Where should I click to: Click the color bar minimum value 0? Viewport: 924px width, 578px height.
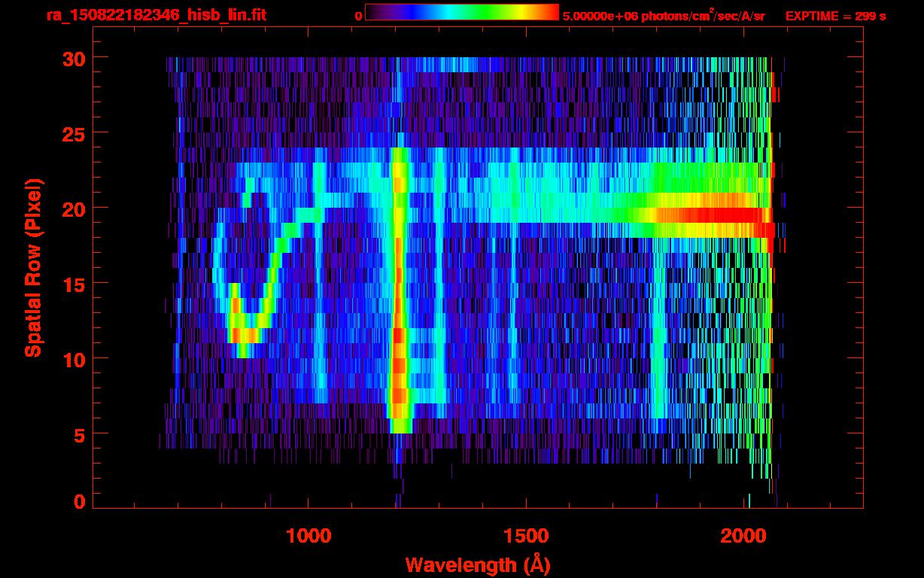[358, 16]
